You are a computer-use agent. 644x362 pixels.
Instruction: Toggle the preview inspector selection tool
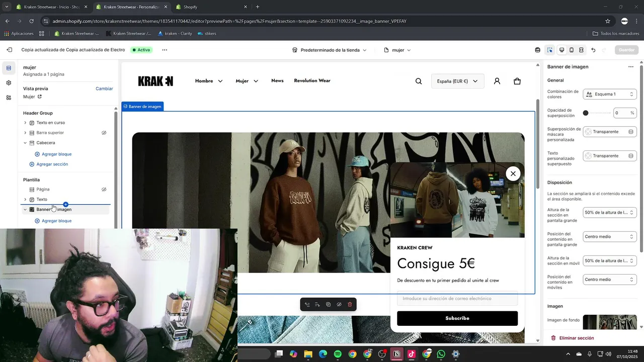click(550, 50)
